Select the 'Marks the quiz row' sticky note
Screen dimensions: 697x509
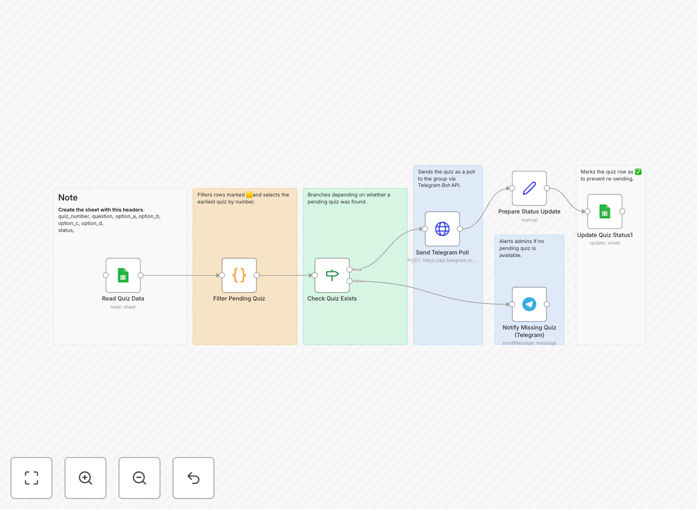tap(610, 255)
